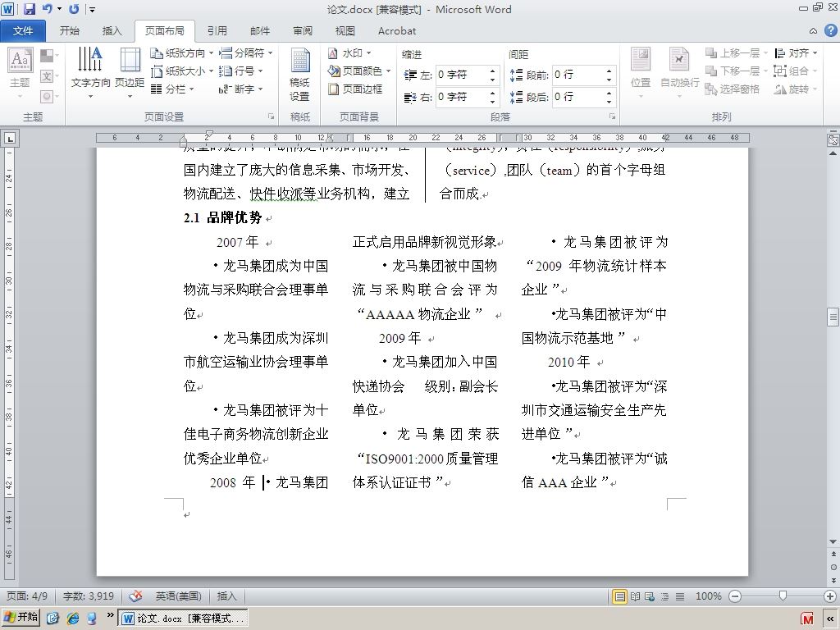The width and height of the screenshot is (840, 630).
Task: Open Breaks (分隔符) menu
Action: 246,53
